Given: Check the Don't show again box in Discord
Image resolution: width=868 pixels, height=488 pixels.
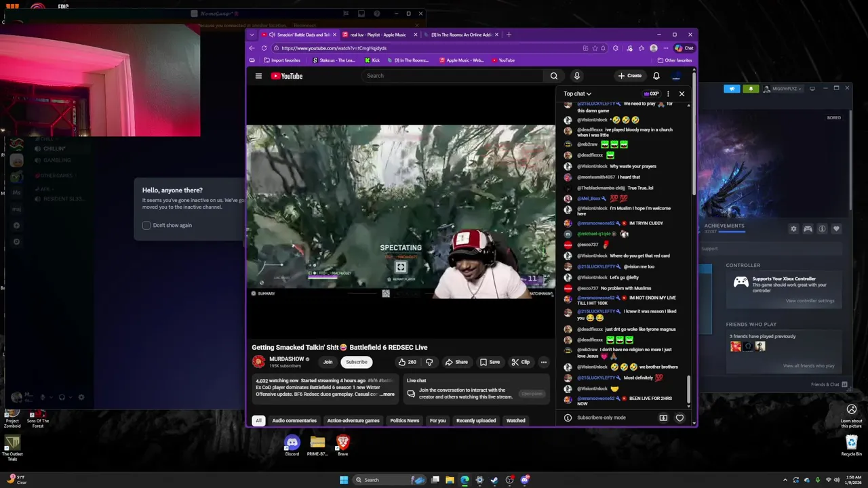Looking at the screenshot, I should click(146, 225).
